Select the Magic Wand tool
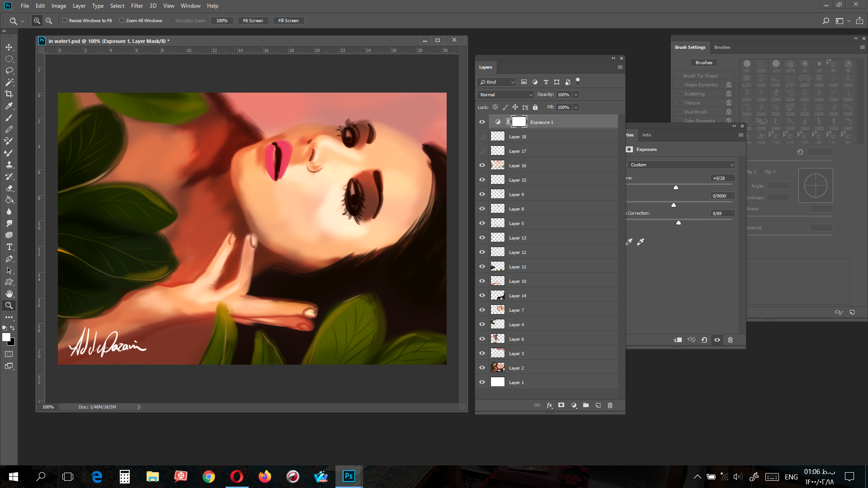 point(9,83)
